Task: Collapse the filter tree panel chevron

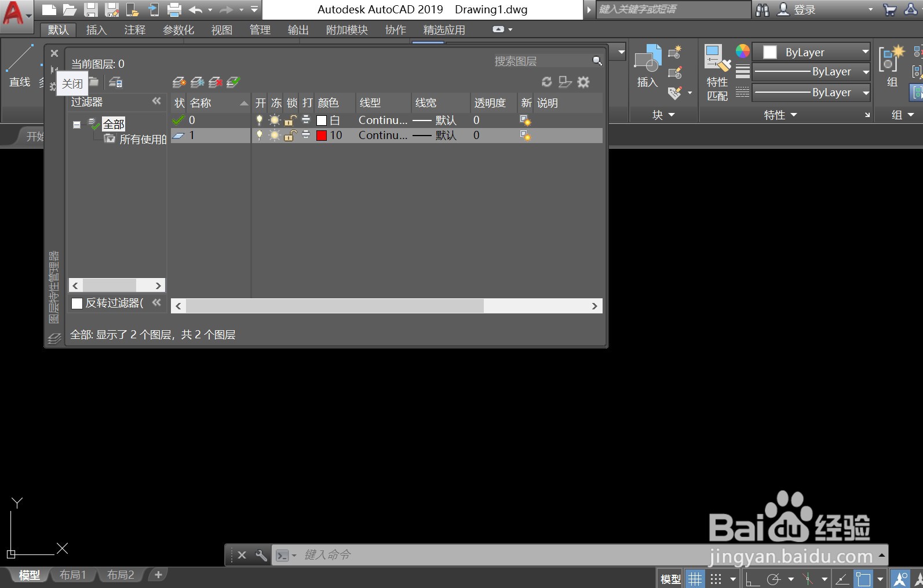Action: coord(156,101)
